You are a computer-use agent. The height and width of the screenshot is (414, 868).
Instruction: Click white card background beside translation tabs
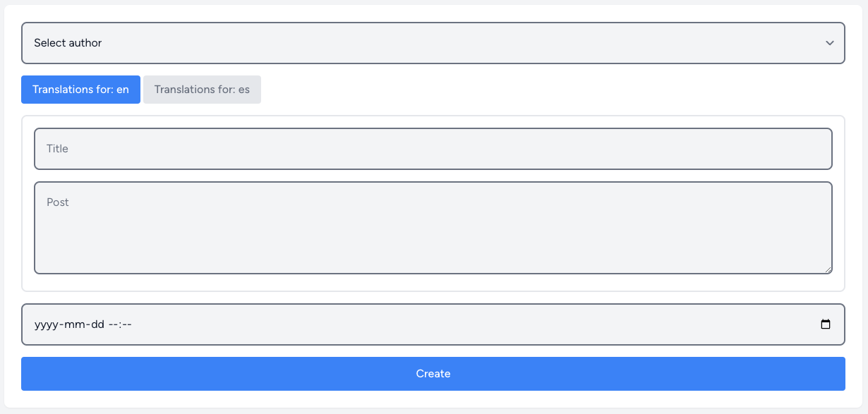550,90
